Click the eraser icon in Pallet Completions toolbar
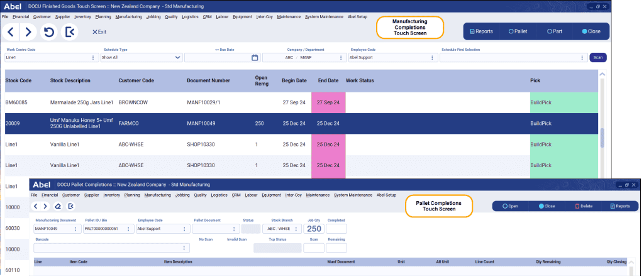This screenshot has width=644, height=279. pos(58,206)
